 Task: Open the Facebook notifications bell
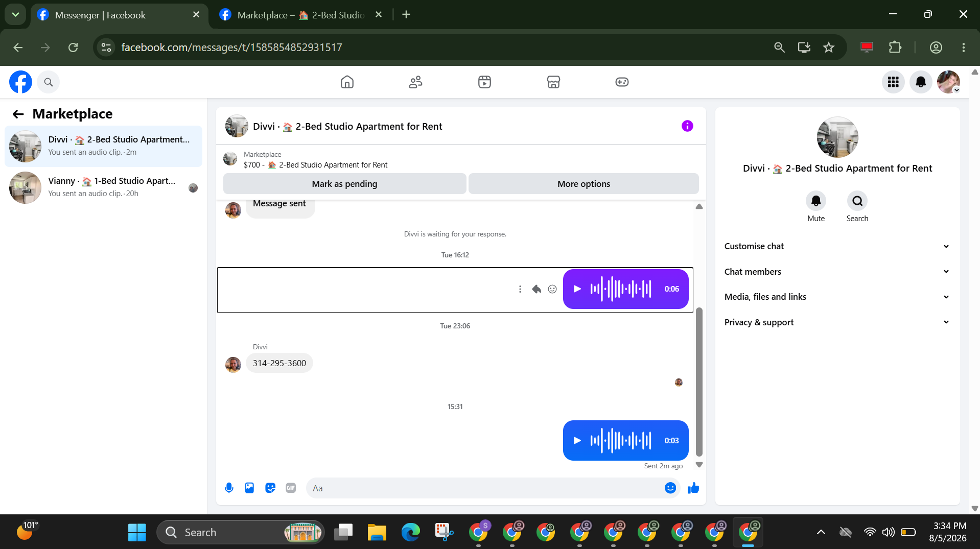(x=921, y=82)
